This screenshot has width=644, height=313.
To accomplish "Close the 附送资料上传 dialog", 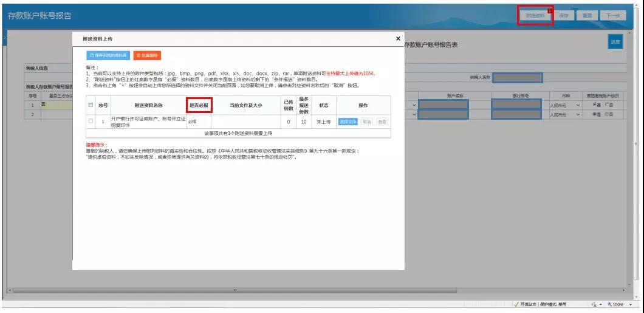I will click(398, 38).
